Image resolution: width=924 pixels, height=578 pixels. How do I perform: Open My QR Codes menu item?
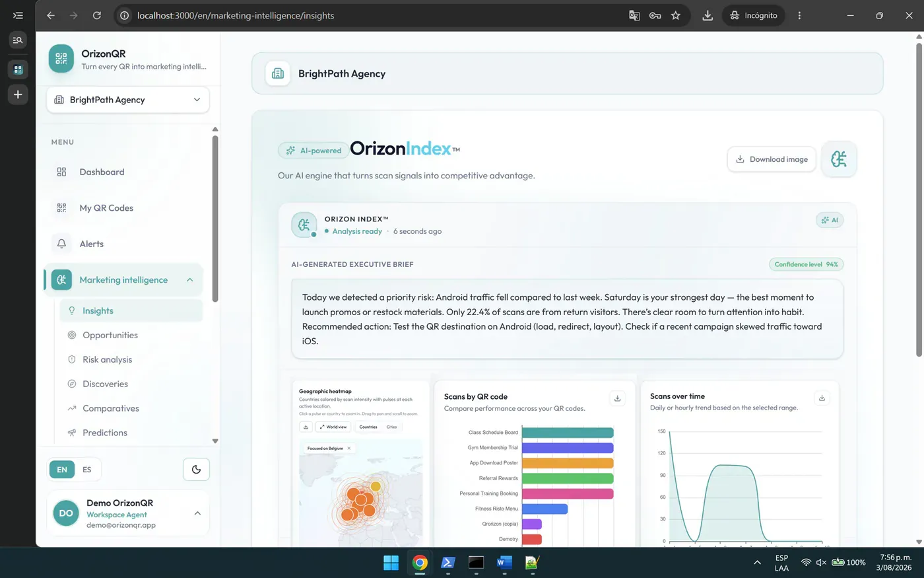(123, 208)
